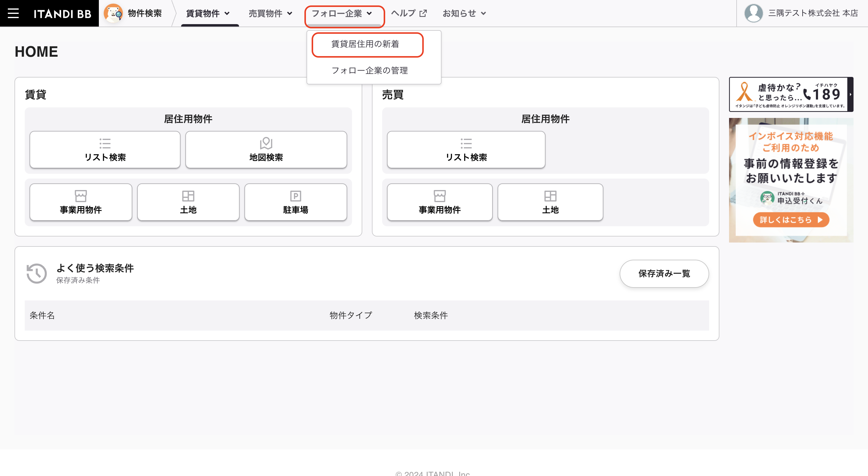
Task: Open 駐車場 button
Action: 295,202
